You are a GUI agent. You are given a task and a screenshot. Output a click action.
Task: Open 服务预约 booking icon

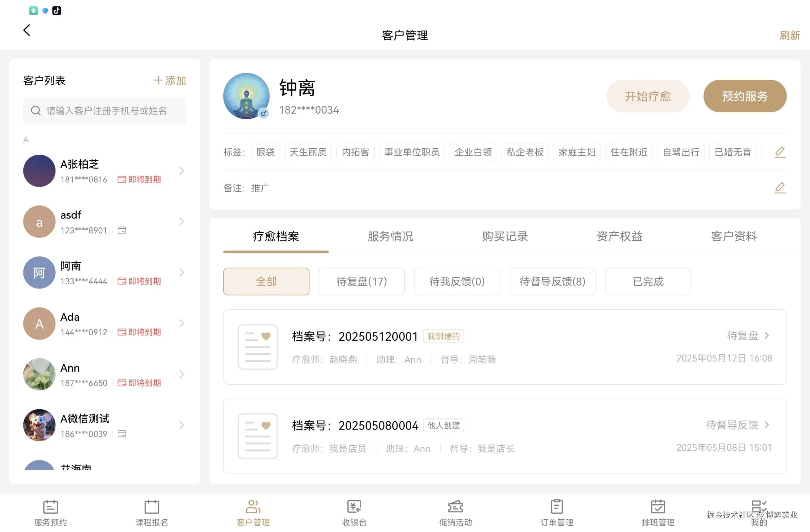point(50,507)
